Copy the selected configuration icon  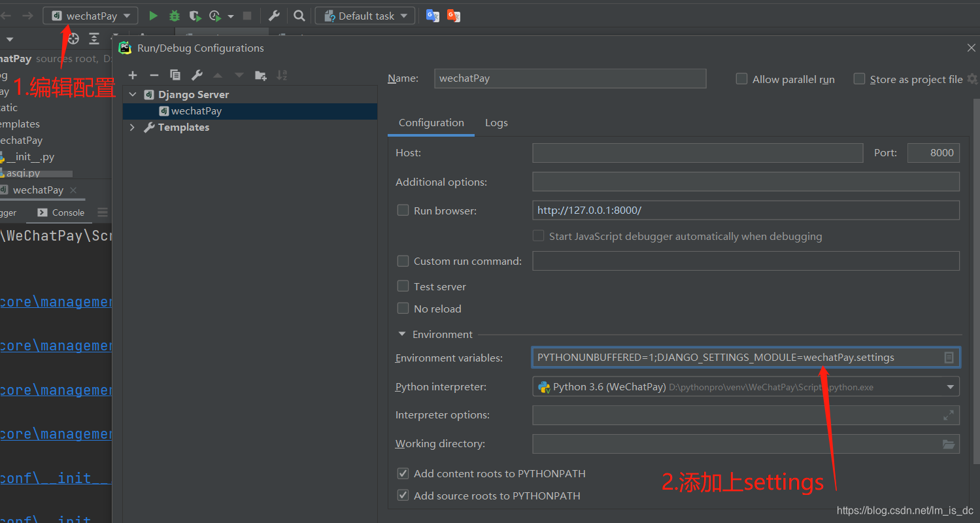point(175,75)
